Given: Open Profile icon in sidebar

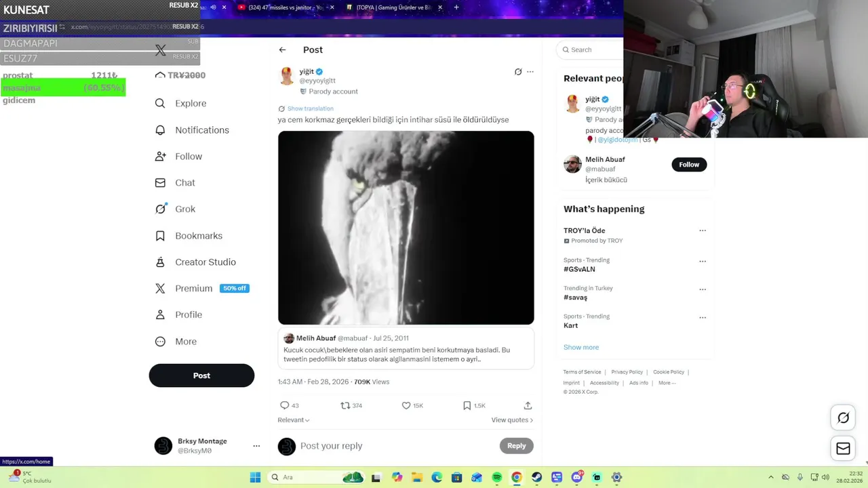Looking at the screenshot, I should 160,314.
